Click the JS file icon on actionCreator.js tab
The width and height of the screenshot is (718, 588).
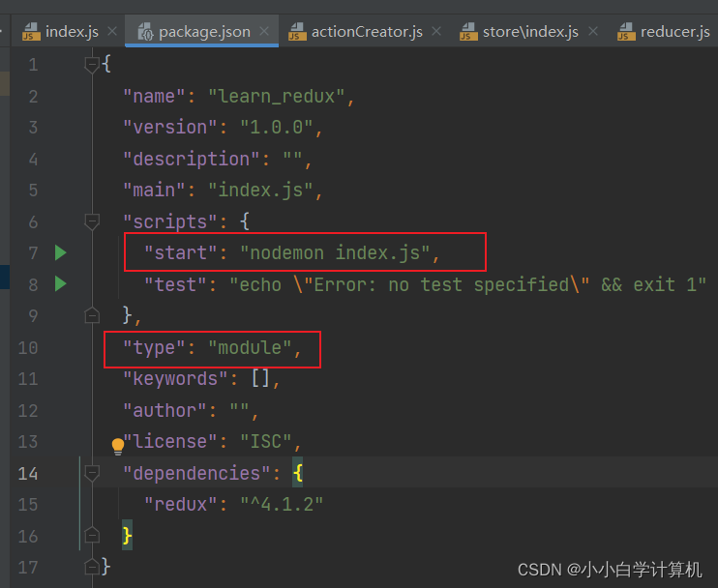pyautogui.click(x=297, y=32)
